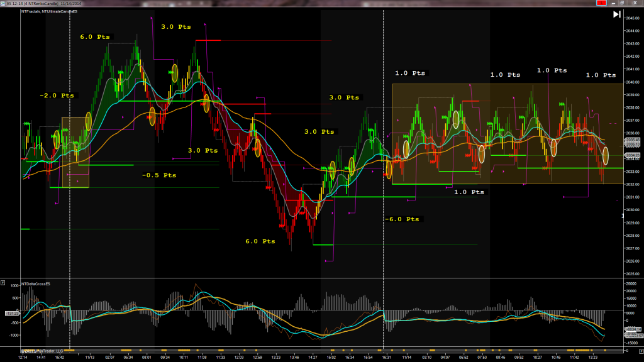This screenshot has height=362, width=644.
Task: Click the 10:27 time axis label
Action: 537,358
